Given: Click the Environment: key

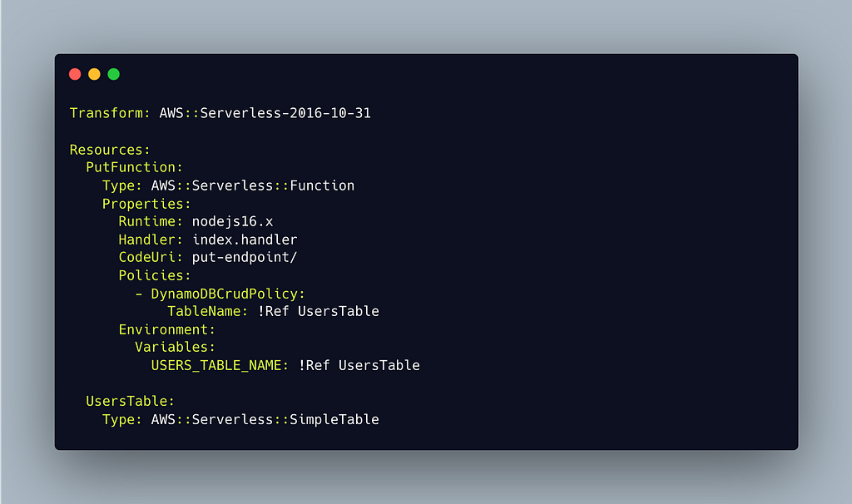Looking at the screenshot, I should (x=166, y=329).
